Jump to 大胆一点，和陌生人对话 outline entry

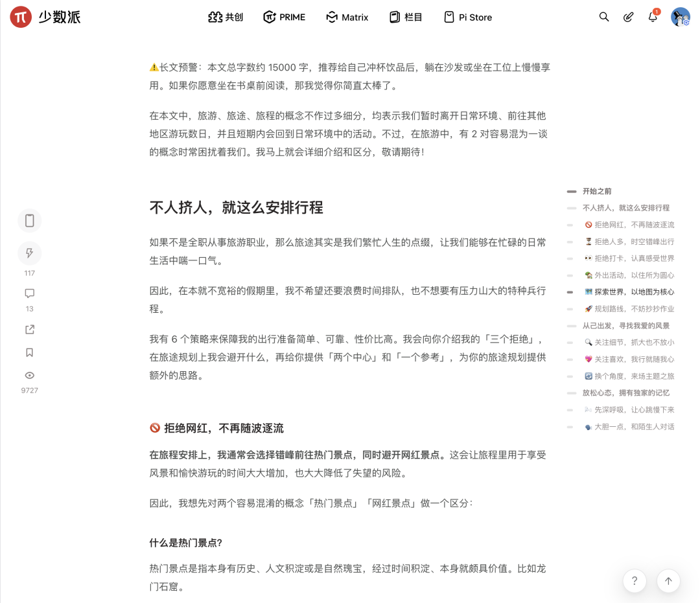pyautogui.click(x=629, y=427)
